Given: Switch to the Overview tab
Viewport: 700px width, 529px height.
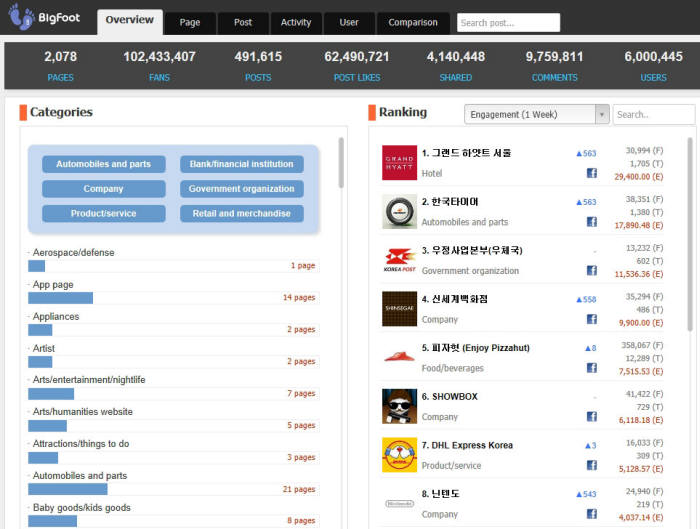Looking at the screenshot, I should (129, 21).
